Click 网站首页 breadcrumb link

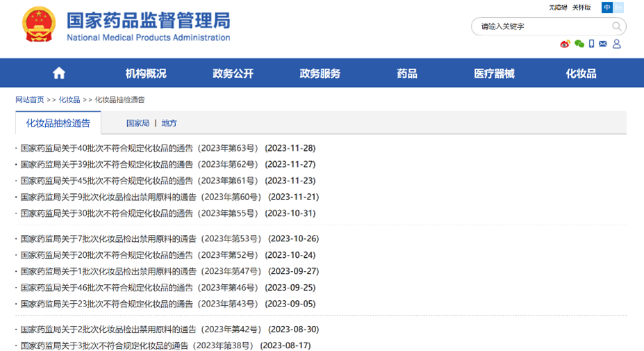(30, 100)
